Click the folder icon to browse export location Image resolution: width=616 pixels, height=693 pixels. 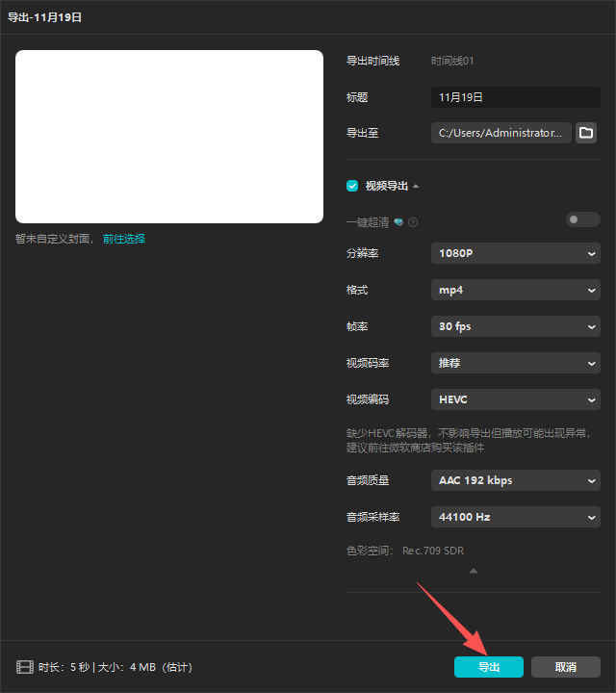(586, 133)
